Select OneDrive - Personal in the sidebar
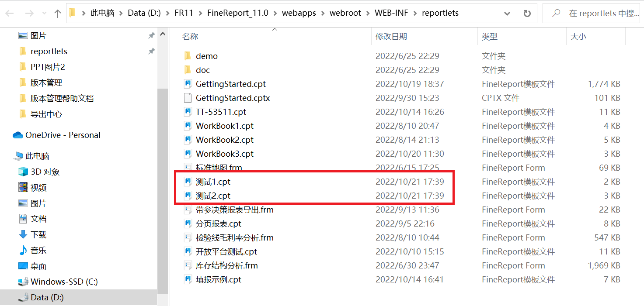The width and height of the screenshot is (644, 306). tap(57, 135)
